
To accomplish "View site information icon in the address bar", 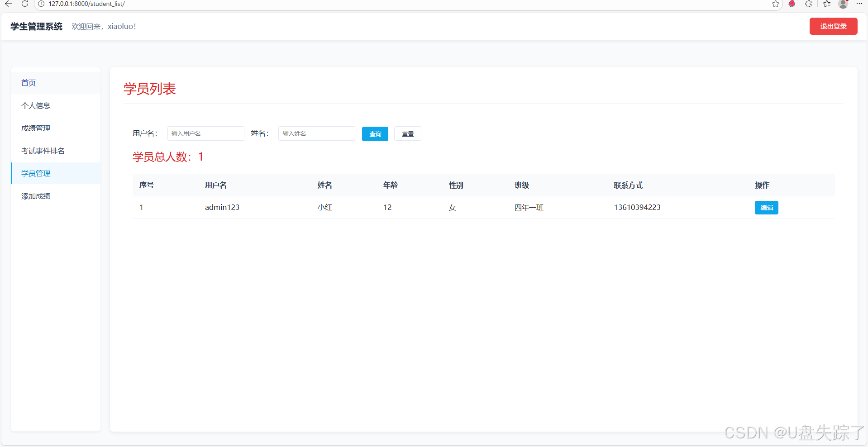I will [41, 4].
